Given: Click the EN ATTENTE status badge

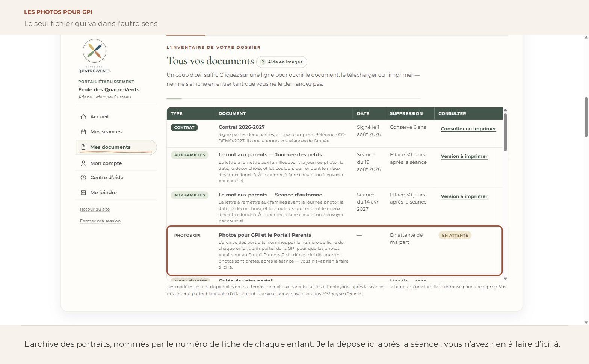Looking at the screenshot, I should point(455,235).
